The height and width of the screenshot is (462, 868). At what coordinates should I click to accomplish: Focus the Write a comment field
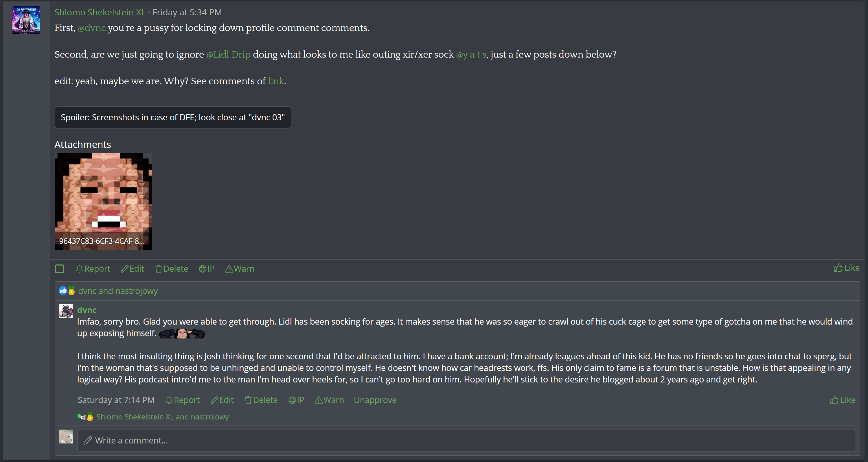pyautogui.click(x=466, y=440)
